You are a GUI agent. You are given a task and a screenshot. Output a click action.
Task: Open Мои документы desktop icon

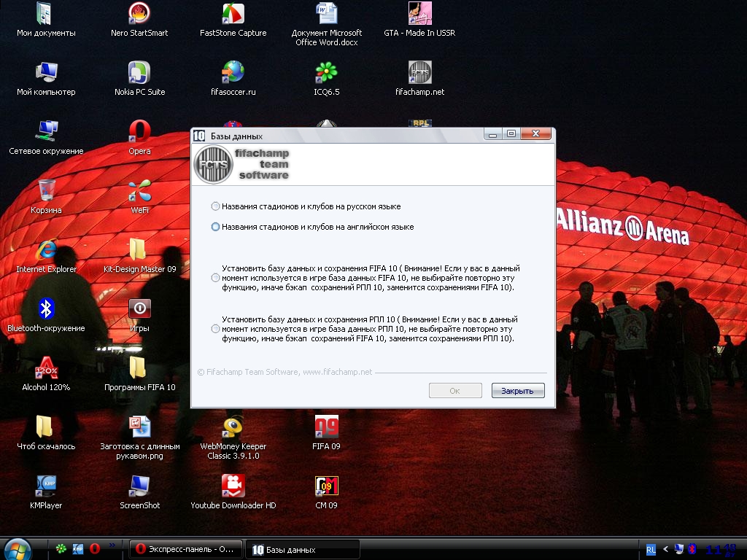[46, 20]
